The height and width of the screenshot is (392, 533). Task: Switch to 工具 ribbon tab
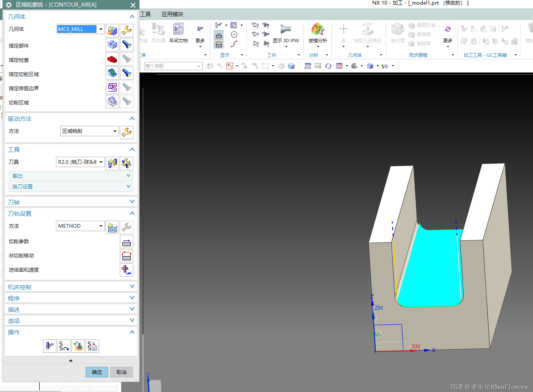click(x=145, y=14)
